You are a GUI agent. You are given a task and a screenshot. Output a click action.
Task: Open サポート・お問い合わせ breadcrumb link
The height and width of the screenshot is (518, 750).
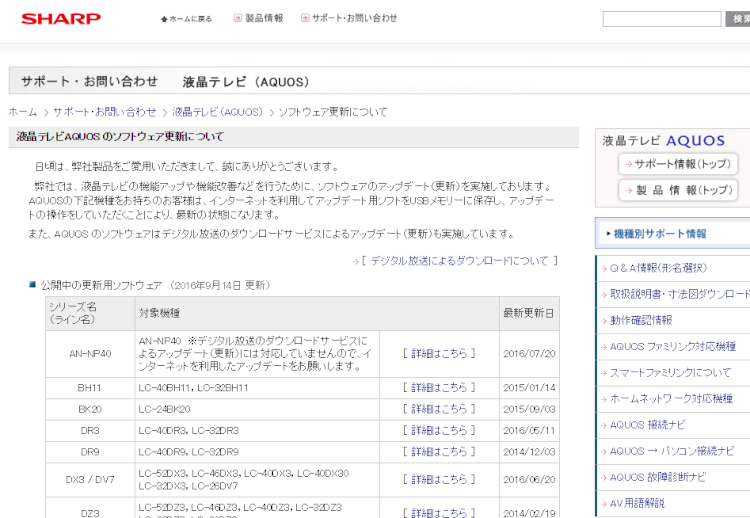pos(104,112)
